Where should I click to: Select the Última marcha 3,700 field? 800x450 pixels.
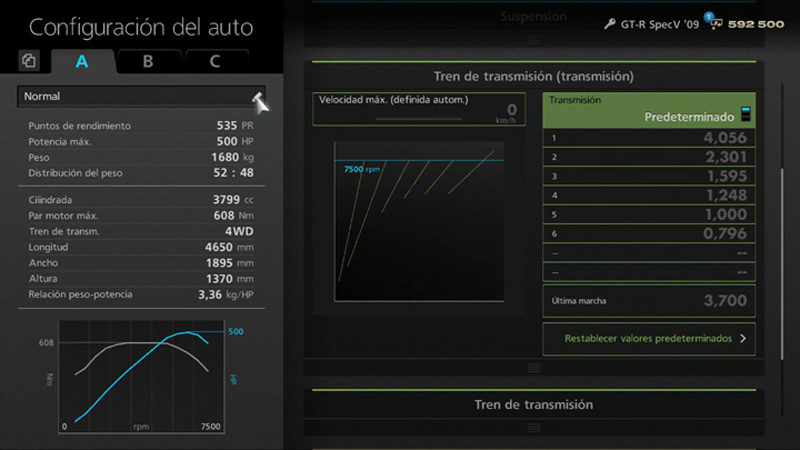click(648, 300)
